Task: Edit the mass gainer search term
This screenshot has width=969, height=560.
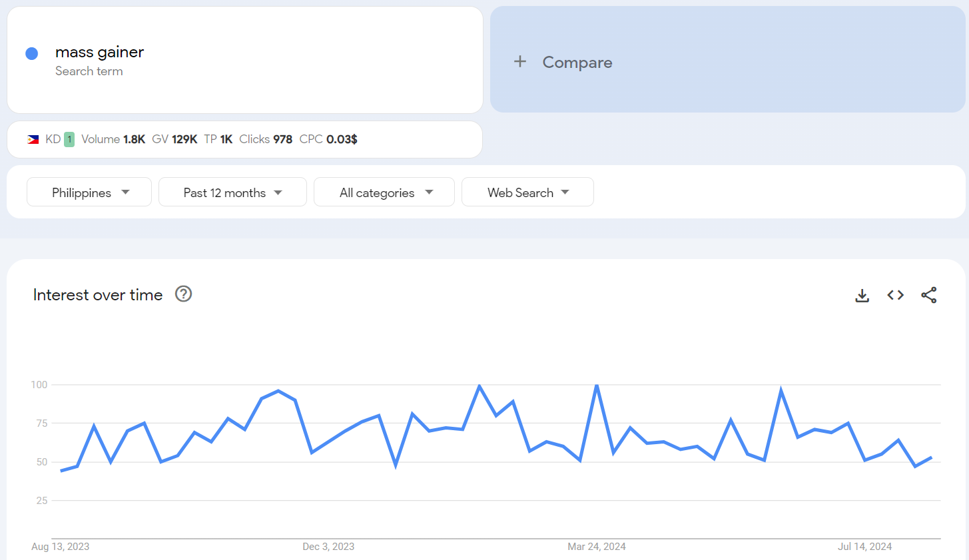Action: pos(99,52)
